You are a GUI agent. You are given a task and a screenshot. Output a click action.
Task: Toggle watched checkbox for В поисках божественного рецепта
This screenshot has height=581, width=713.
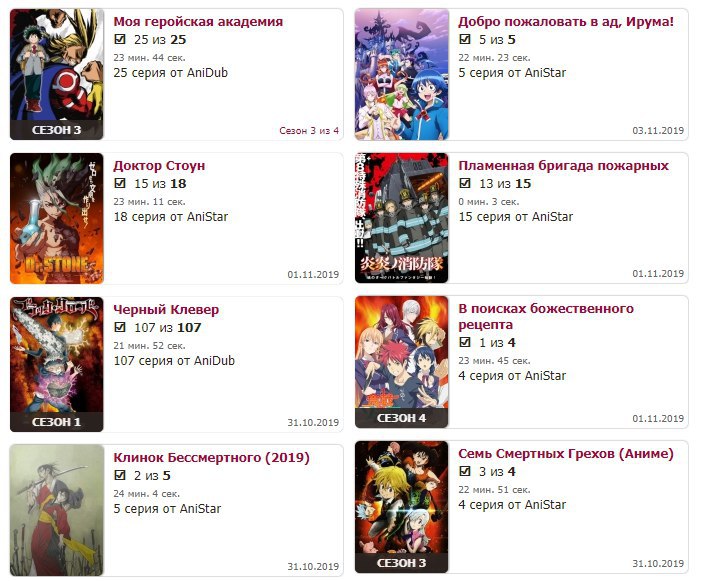pyautogui.click(x=465, y=342)
